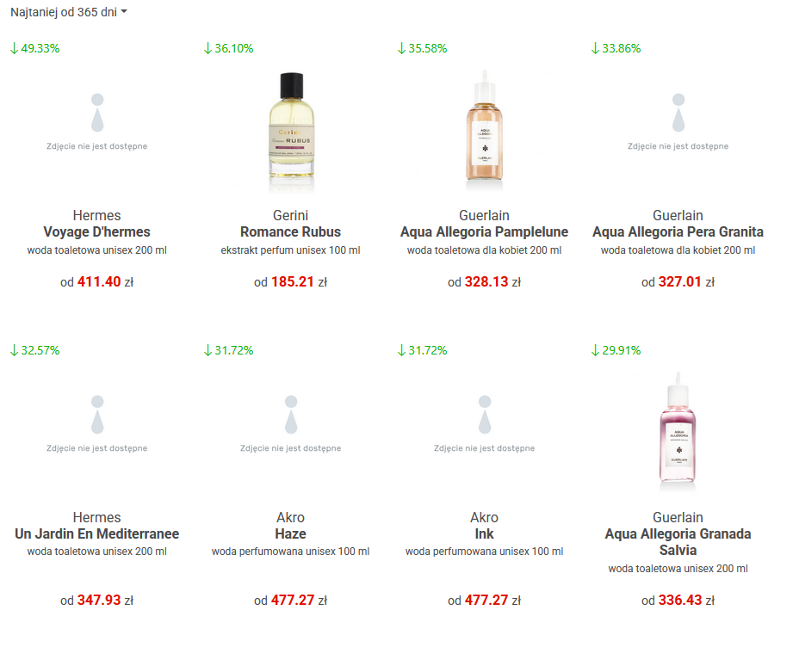Screen dimensions: 799x672
Task: Open the Akro Ink product title
Action: tap(484, 533)
